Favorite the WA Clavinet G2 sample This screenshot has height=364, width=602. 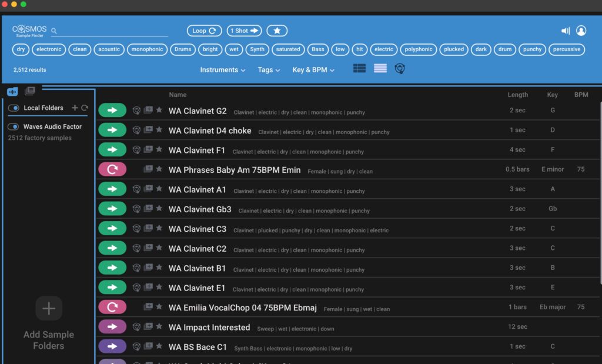click(x=159, y=110)
